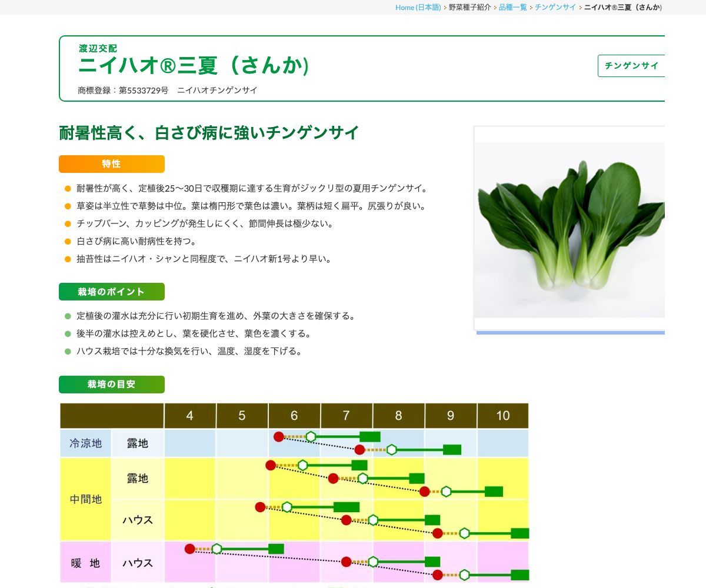This screenshot has width=706, height=588.
Task: Select the July green harvest block in 冷涼地 row
Action: pyautogui.click(x=370, y=436)
